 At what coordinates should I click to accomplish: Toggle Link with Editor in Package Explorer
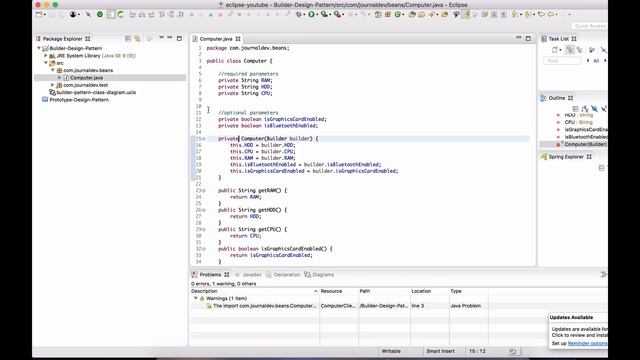point(138,38)
